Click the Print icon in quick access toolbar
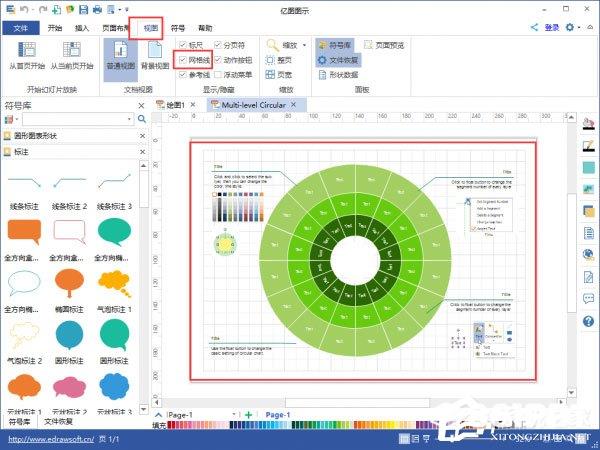 click(x=97, y=9)
